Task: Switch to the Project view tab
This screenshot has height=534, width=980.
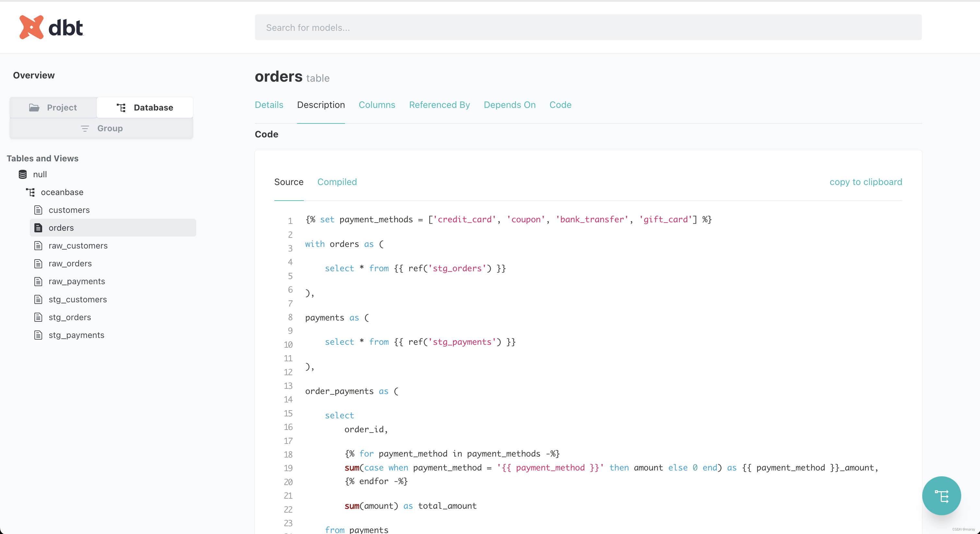Action: click(53, 108)
